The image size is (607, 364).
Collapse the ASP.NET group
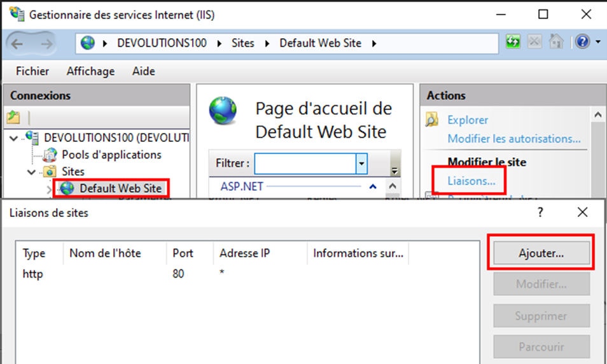[373, 186]
